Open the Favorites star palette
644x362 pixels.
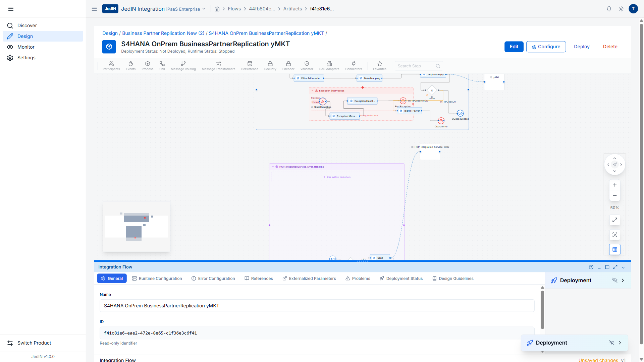click(x=379, y=65)
